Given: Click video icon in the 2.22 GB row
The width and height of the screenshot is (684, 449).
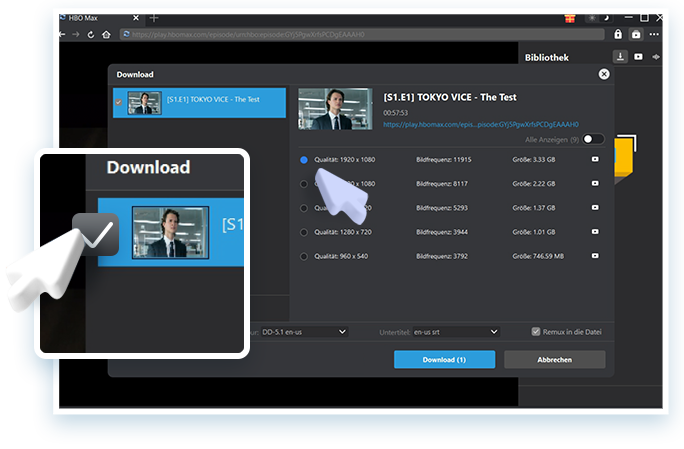Looking at the screenshot, I should click(595, 183).
